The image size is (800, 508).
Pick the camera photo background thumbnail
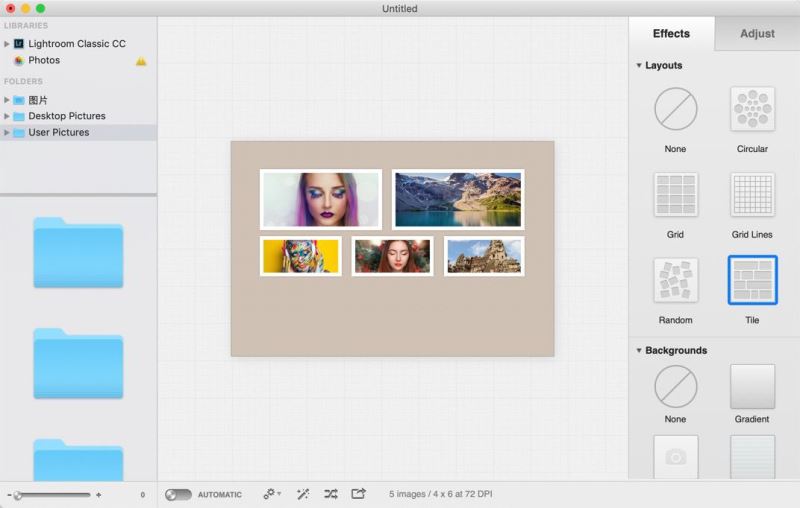(676, 457)
